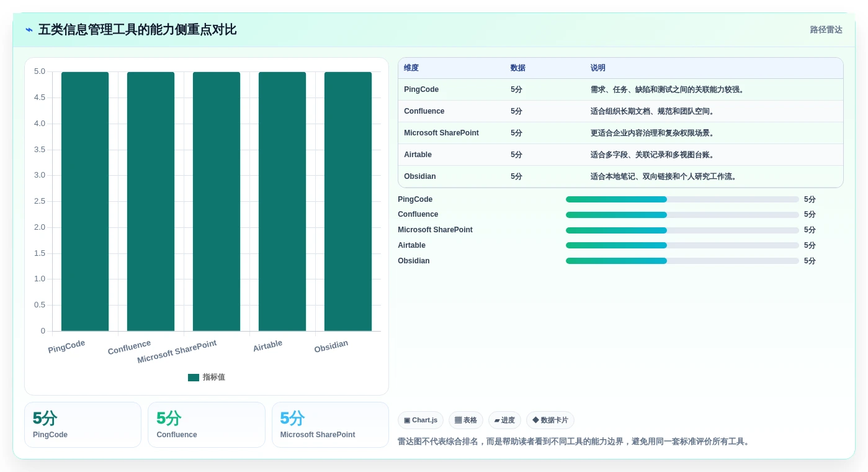Click description 适合多字段、关联记录和多视图台账
868x472 pixels.
tap(654, 155)
